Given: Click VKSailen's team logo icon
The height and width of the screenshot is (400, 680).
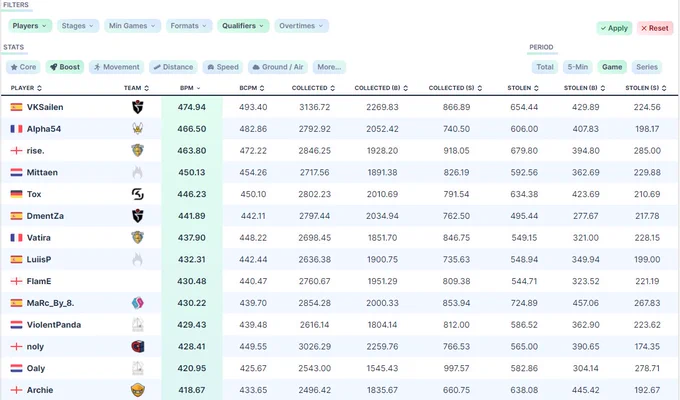Looking at the screenshot, I should point(137,107).
